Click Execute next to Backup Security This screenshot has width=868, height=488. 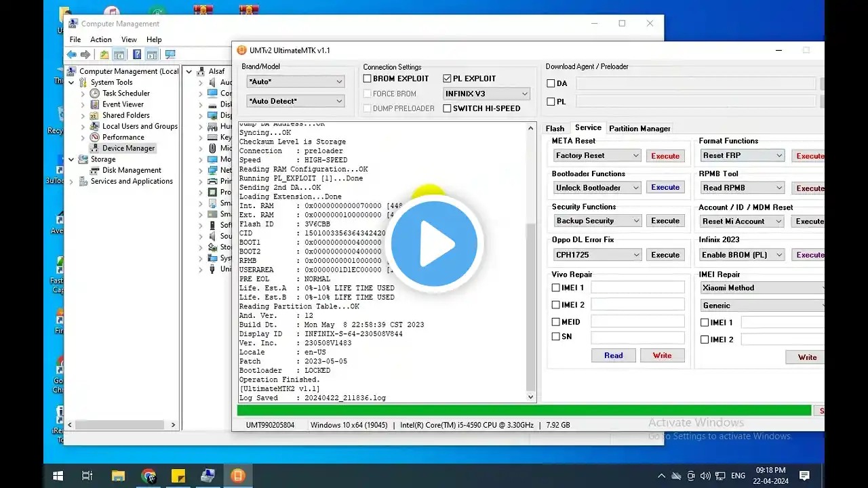(665, 221)
